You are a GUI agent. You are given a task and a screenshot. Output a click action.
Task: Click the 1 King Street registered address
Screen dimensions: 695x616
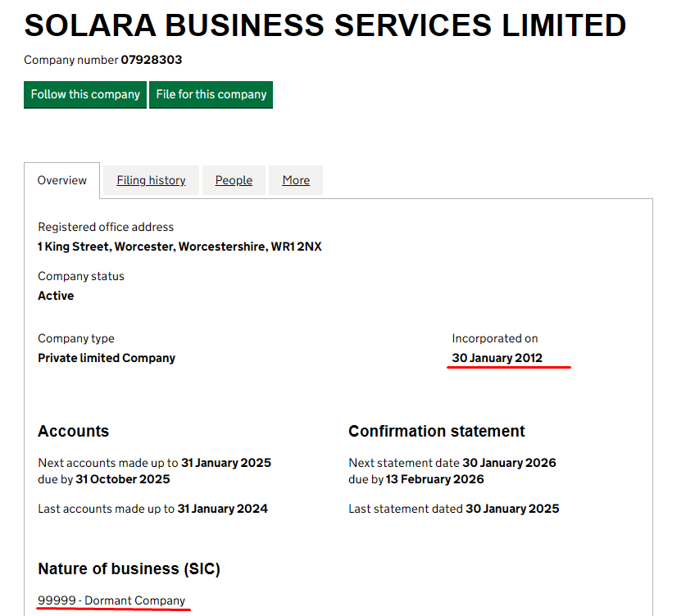coord(179,247)
